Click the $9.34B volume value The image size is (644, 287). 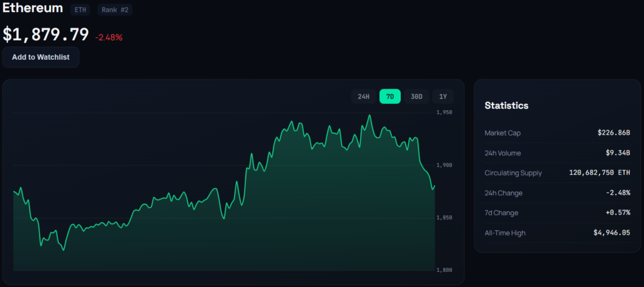tap(618, 153)
